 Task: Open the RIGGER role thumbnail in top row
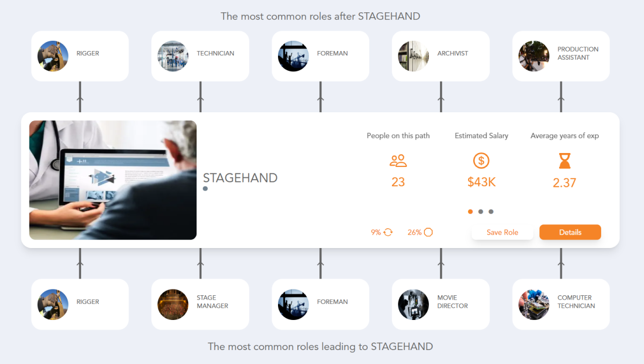coord(53,56)
